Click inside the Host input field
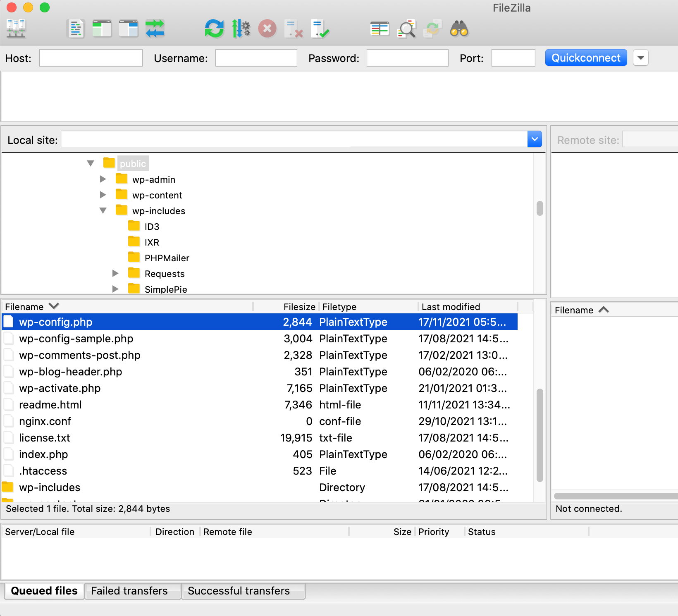 91,58
